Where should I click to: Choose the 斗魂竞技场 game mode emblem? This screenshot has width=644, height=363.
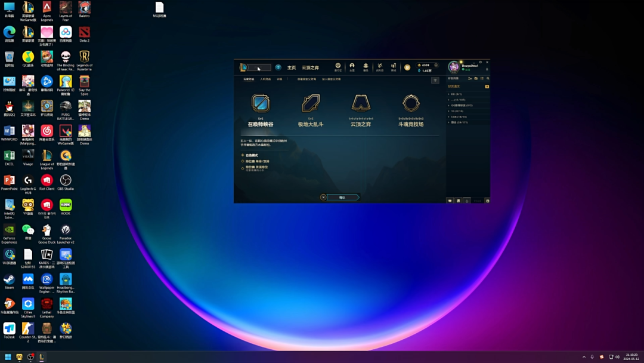coord(411,103)
